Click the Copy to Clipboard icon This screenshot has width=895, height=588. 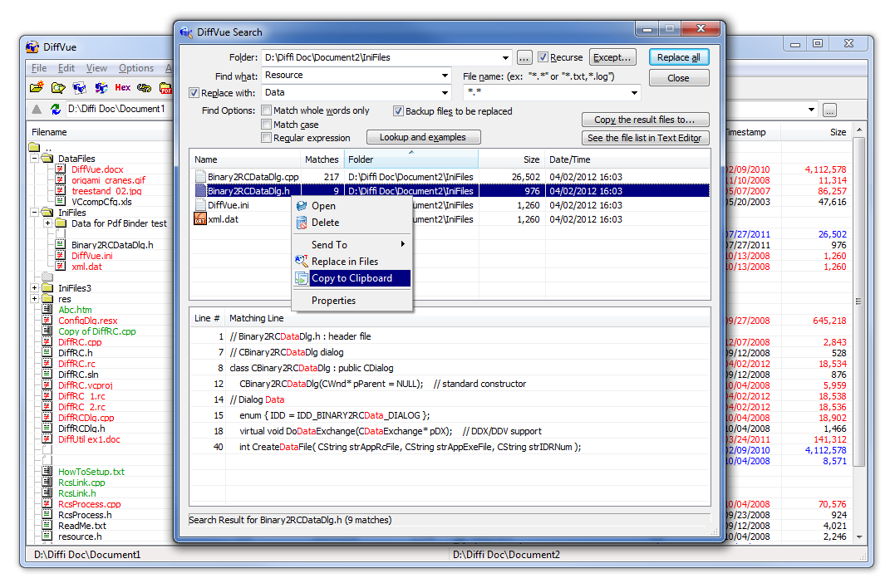[x=302, y=278]
